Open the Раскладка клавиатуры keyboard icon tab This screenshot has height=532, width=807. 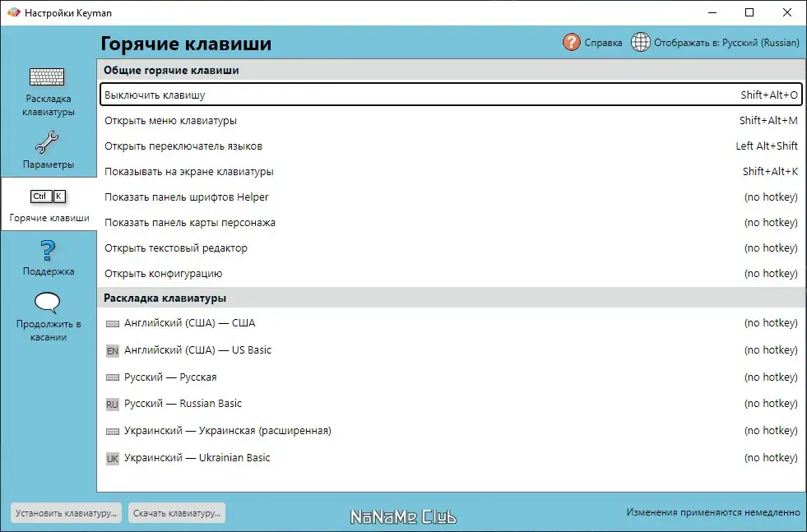pos(47,76)
